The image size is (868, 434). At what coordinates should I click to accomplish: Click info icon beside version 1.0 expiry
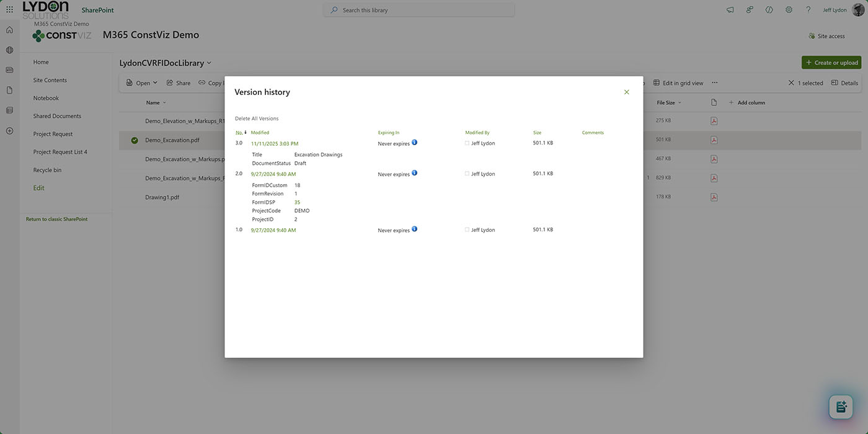(x=414, y=229)
